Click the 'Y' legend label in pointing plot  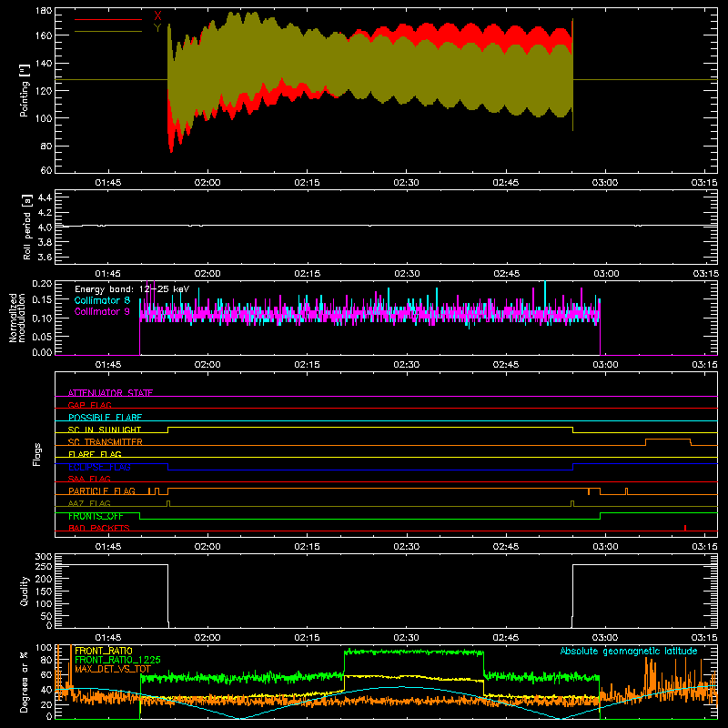(157, 28)
